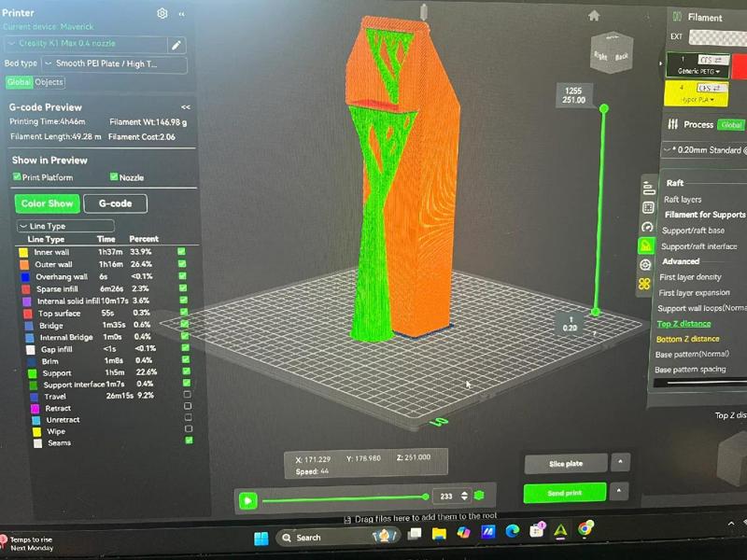Open the Support settings tab icon
Image resolution: width=747 pixels, height=560 pixels.
(x=646, y=245)
